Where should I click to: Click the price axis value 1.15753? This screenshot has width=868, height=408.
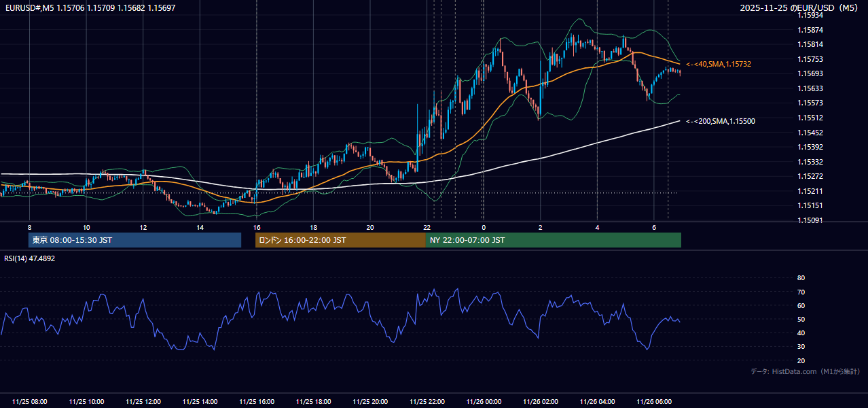811,59
